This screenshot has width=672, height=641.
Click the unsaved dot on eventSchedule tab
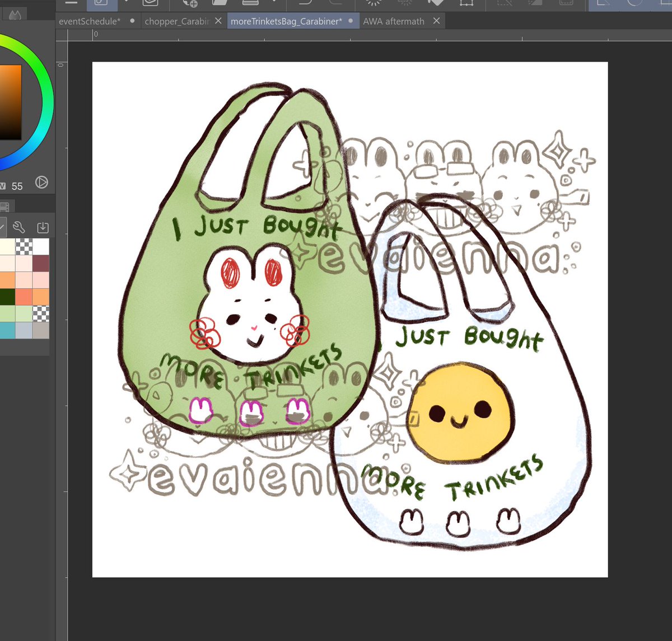(x=132, y=21)
